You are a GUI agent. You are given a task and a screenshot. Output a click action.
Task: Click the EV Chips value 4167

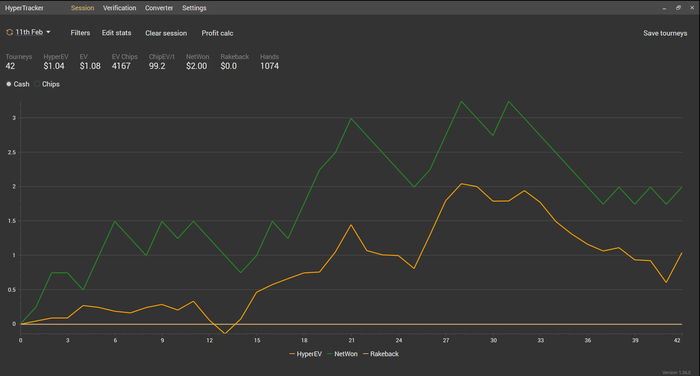click(121, 66)
